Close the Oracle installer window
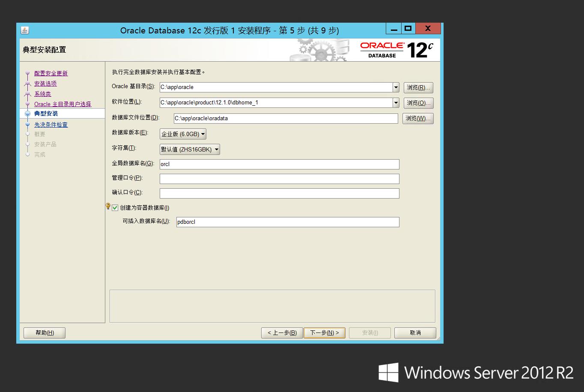 click(428, 29)
